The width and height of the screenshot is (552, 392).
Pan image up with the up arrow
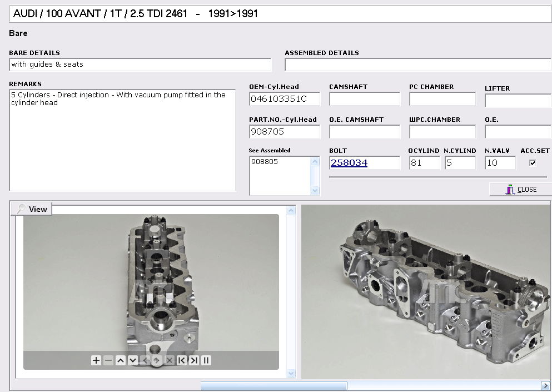coord(121,360)
